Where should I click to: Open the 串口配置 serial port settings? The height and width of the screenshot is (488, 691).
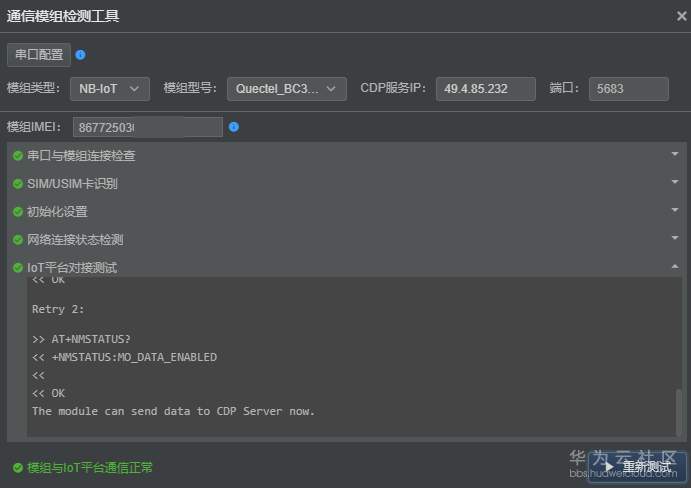[39, 55]
